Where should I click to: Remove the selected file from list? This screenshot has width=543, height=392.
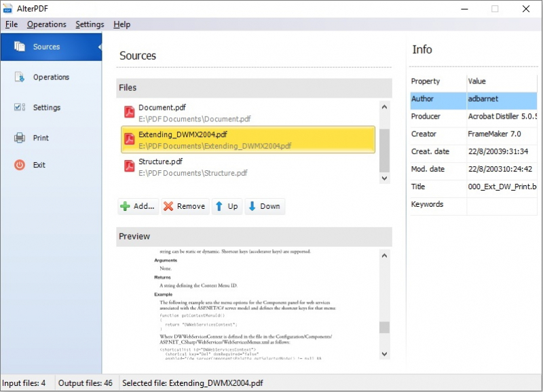coord(184,206)
